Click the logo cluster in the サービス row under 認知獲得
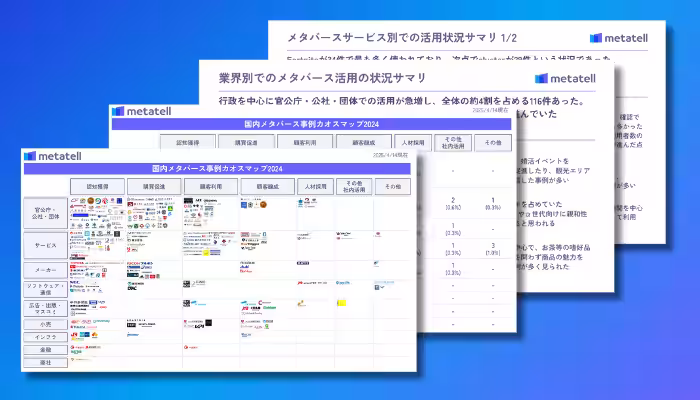 95,245
